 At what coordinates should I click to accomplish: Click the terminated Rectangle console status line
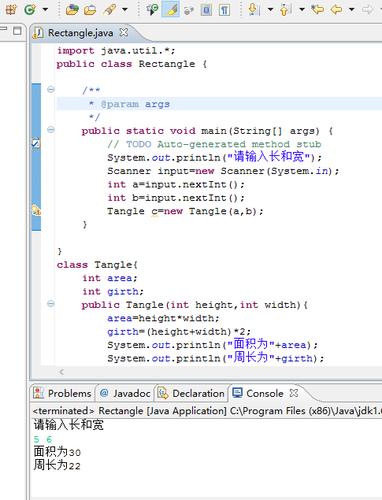[207, 411]
